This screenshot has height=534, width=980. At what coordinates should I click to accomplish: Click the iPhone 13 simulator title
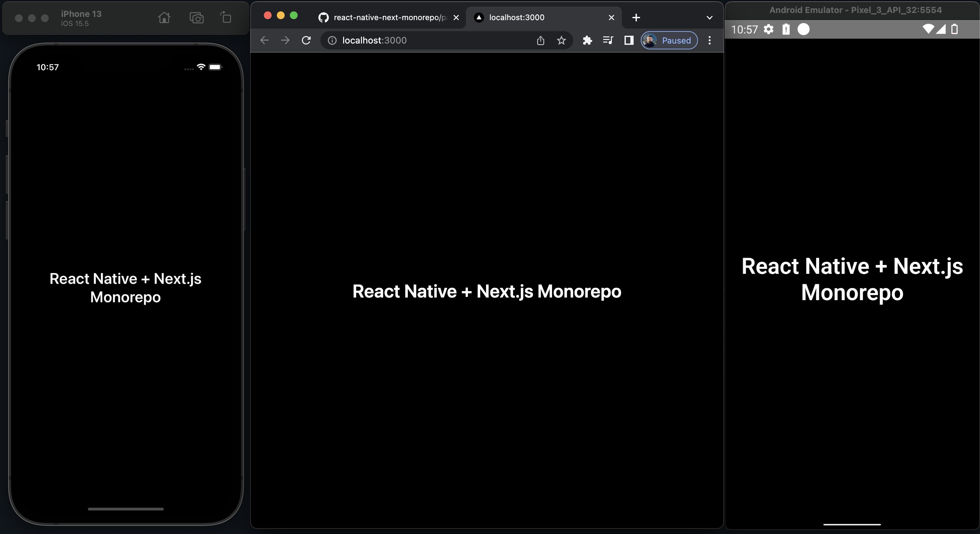82,14
